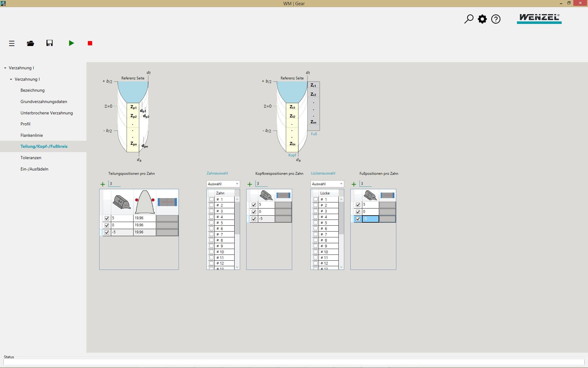Check tooth # 3 in Zahn list
The width and height of the screenshot is (588, 368).
click(211, 211)
